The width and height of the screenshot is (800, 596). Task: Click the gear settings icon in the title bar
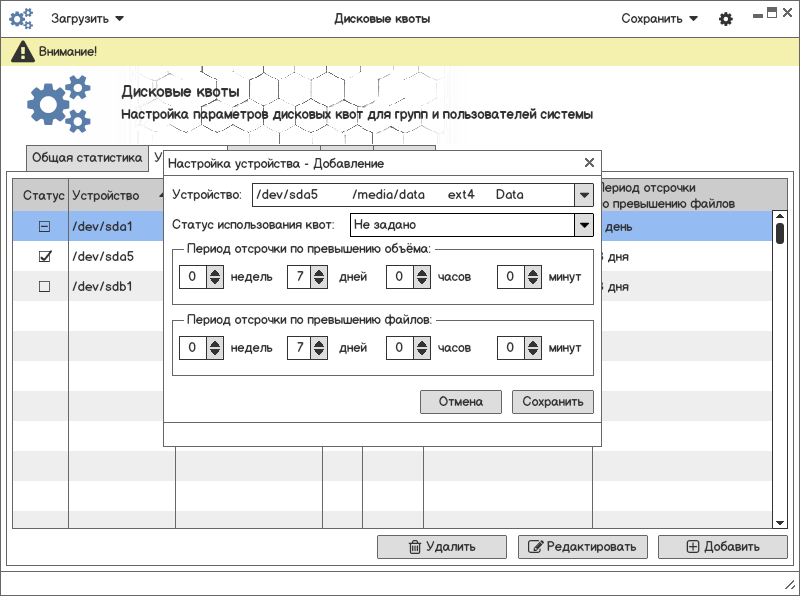tap(726, 19)
